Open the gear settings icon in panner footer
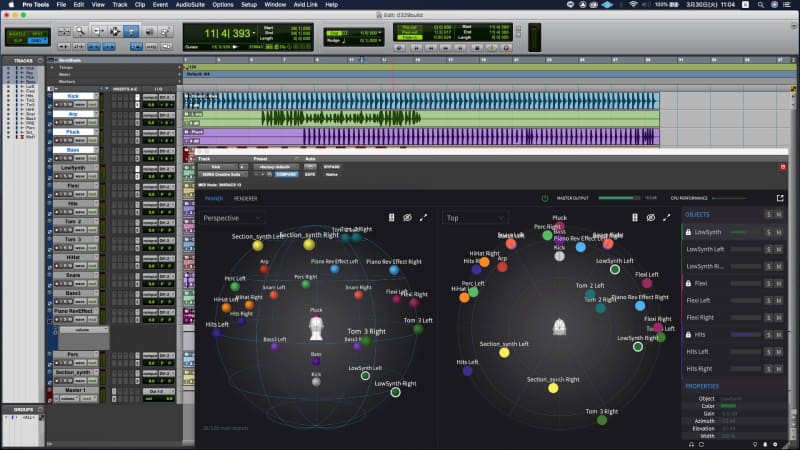The height and width of the screenshot is (450, 800). (775, 444)
